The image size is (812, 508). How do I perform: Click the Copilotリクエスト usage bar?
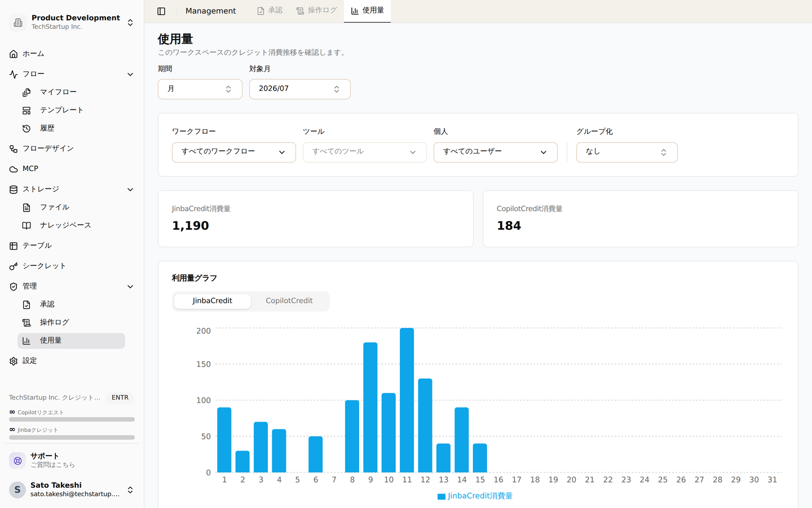72,420
